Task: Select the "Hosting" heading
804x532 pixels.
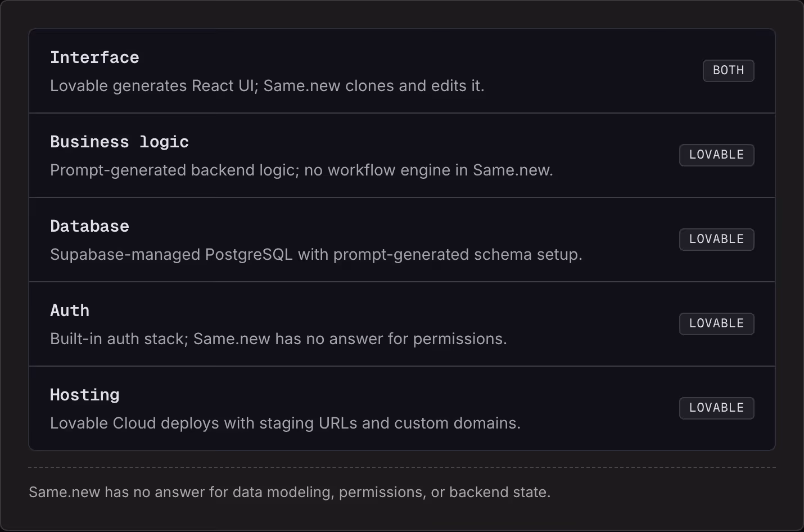Action: pos(84,395)
